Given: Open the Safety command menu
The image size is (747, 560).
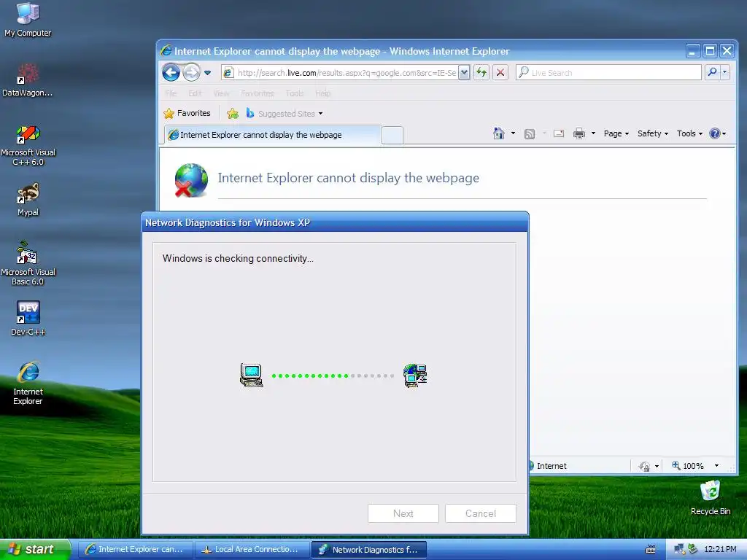Looking at the screenshot, I should coord(653,134).
